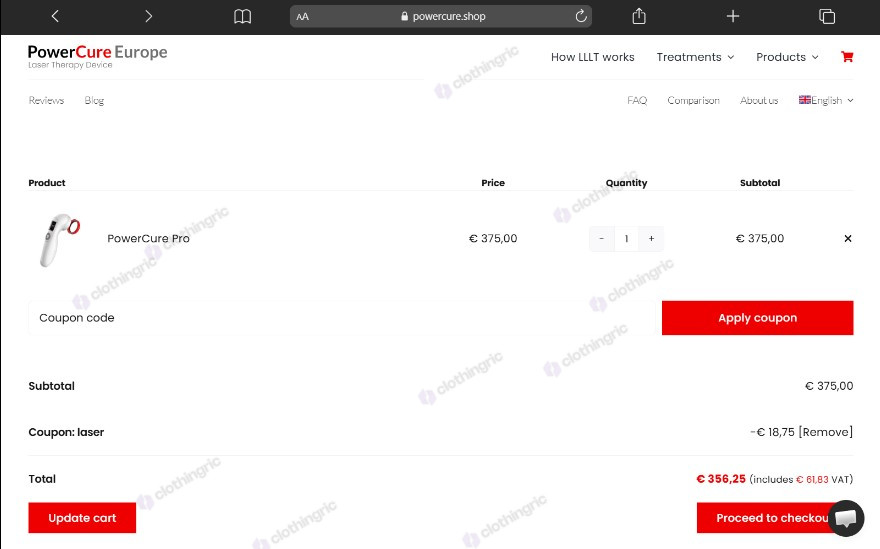The width and height of the screenshot is (880, 549).
Task: Click the Apply coupon button
Action: pyautogui.click(x=758, y=318)
